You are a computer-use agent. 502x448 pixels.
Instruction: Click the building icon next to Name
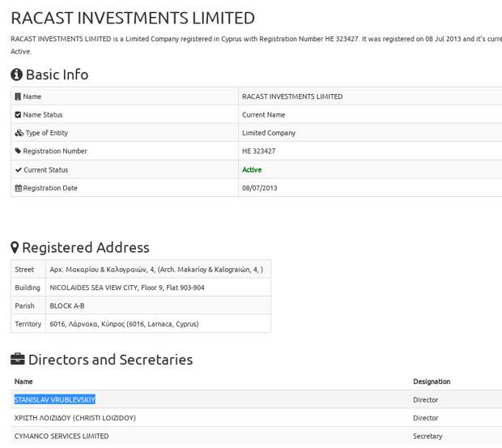click(18, 96)
